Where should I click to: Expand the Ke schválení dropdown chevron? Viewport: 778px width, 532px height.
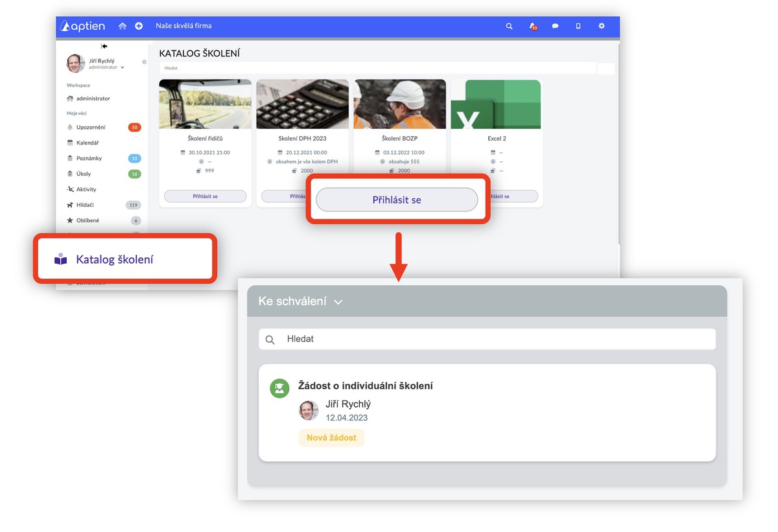[338, 302]
